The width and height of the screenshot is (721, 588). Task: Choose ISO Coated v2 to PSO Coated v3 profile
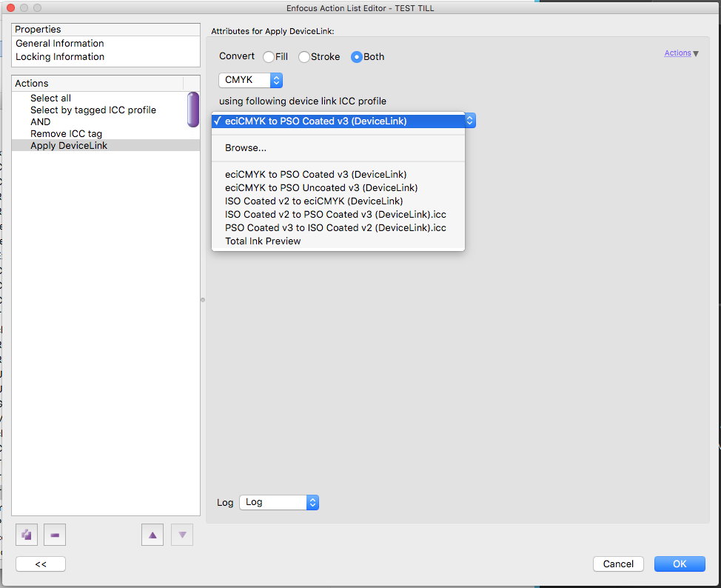pos(338,215)
